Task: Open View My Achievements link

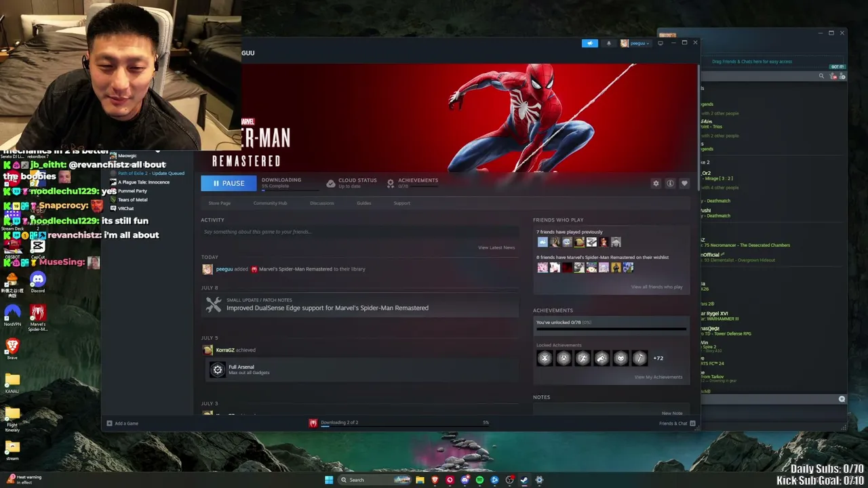Action: point(658,377)
